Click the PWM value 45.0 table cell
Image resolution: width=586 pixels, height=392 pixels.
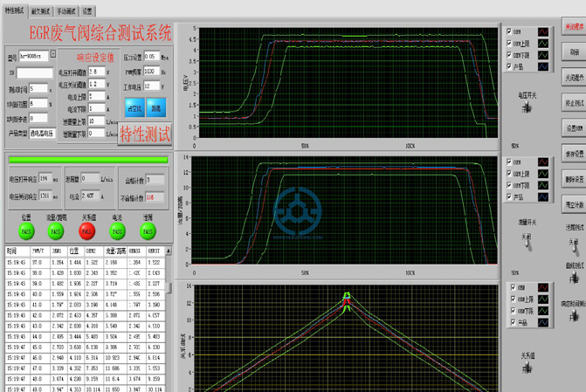pos(39,347)
